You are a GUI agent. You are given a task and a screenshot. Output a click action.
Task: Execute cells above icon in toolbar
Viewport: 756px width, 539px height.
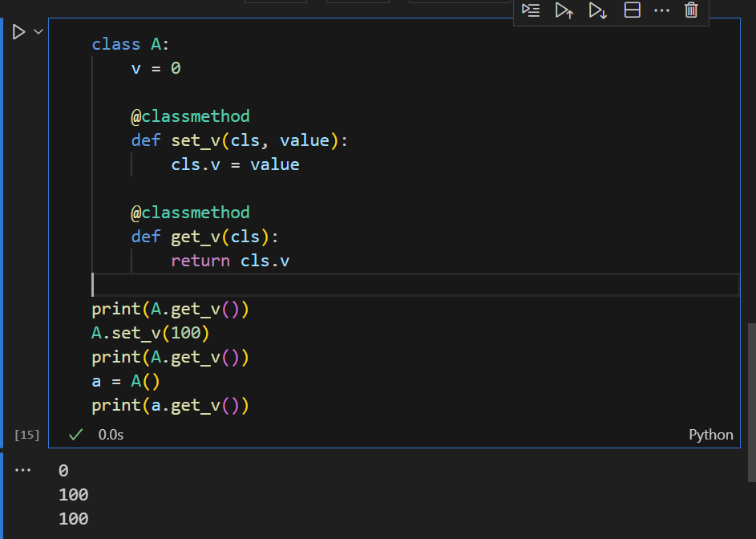564,10
